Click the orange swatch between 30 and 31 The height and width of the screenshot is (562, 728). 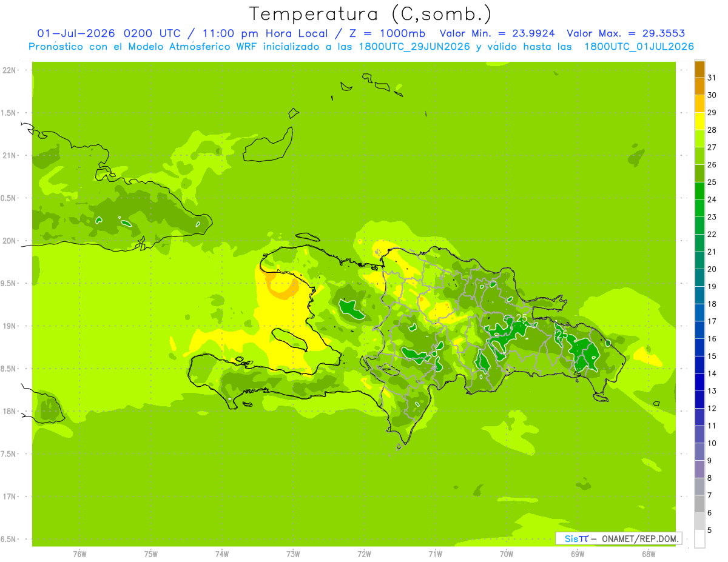699,86
